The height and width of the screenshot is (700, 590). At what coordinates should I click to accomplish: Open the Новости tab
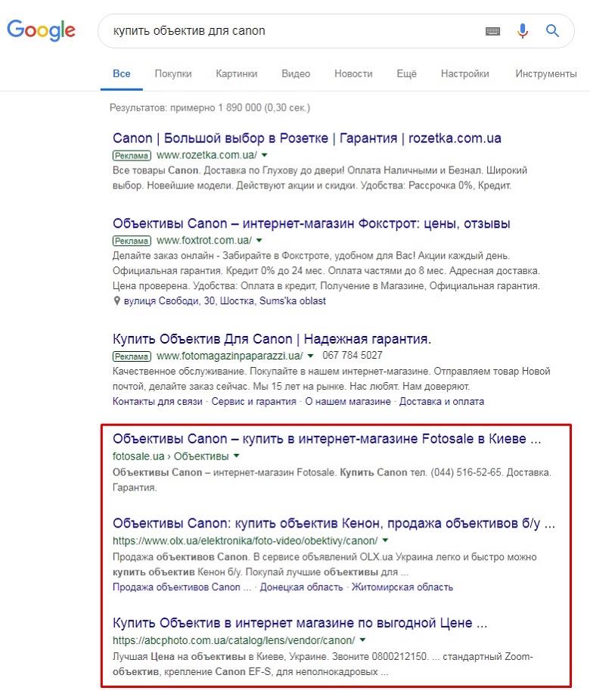(x=353, y=73)
